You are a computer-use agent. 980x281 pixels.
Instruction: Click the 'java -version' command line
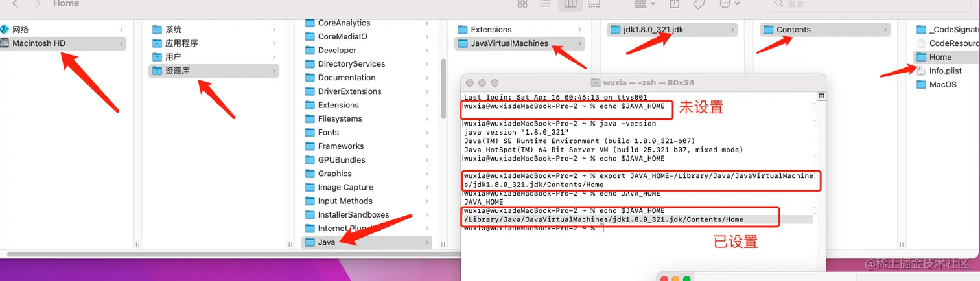pos(560,124)
